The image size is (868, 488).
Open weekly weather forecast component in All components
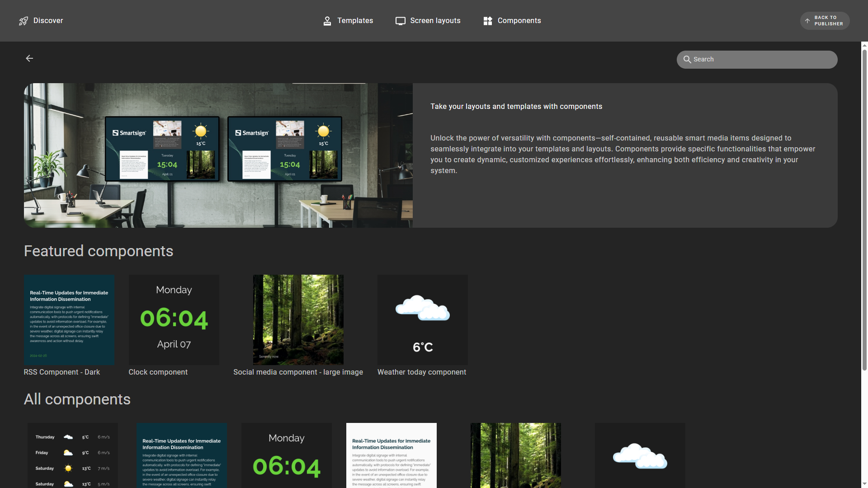click(73, 455)
